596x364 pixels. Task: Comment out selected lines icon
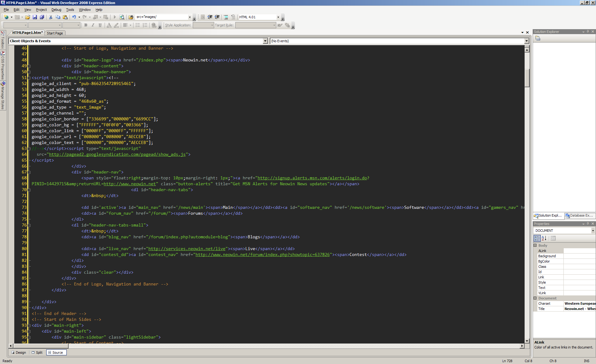click(x=226, y=17)
